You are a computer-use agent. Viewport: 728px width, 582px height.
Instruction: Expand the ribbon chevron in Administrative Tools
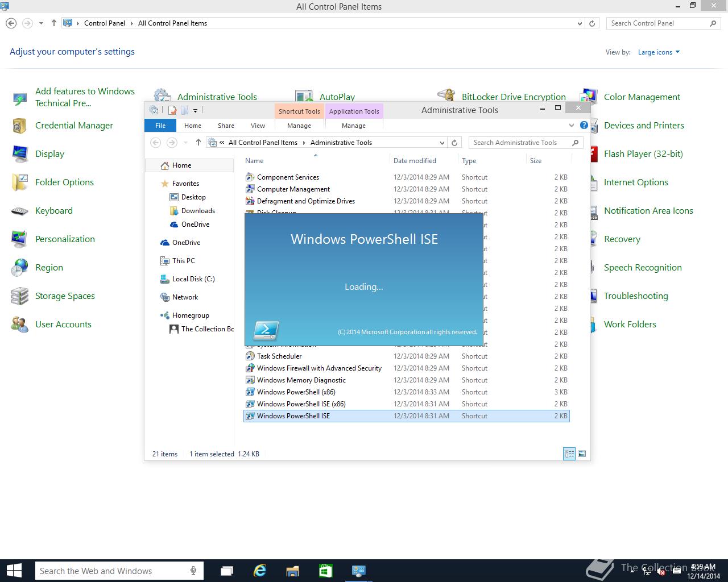tap(572, 125)
